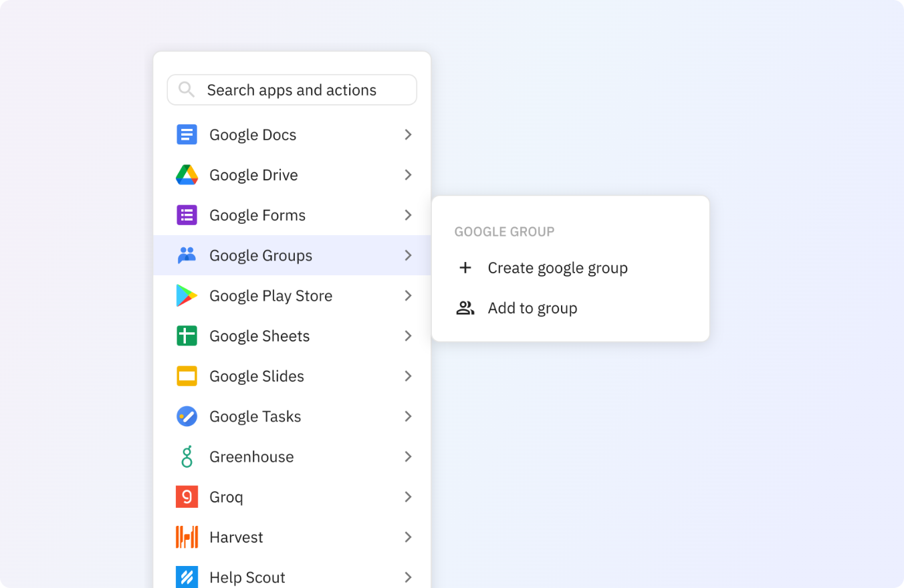Expand Google Docs submenu chevron
The image size is (904, 588).
tap(408, 135)
